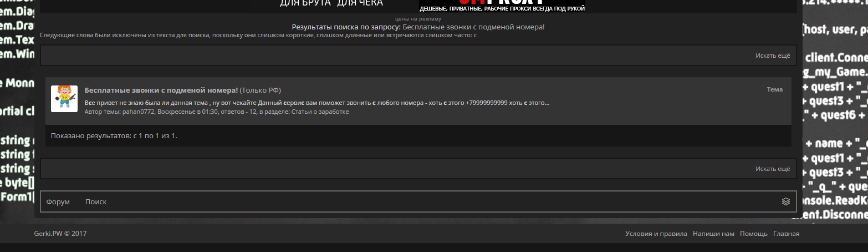Screen dimensions: 868x252
Task: Open the "ДЛЯ БРУТА ДЛЯ ЧЕКА" banner
Action: pos(331,4)
